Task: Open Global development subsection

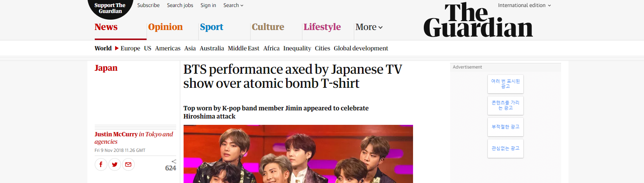Action: tap(361, 48)
